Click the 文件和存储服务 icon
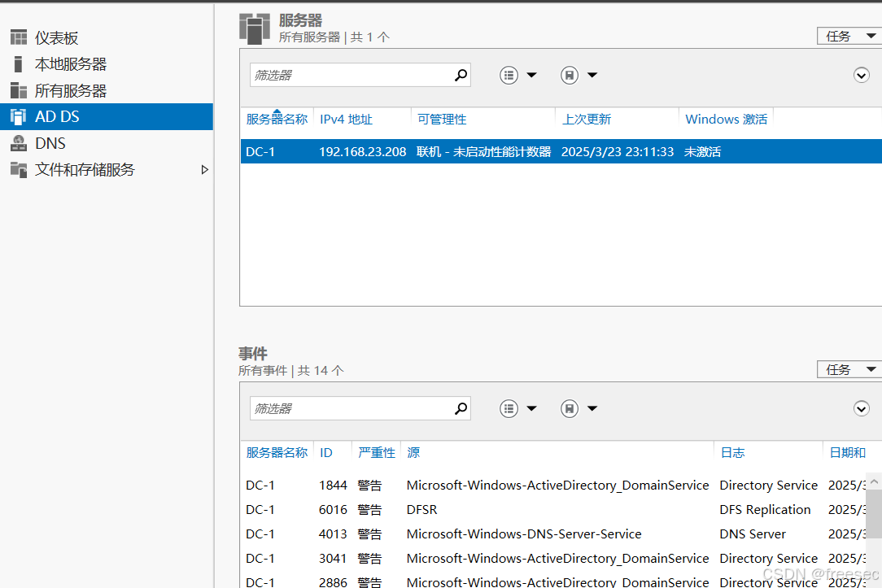Viewport: 882px width, 588px height. (19, 169)
